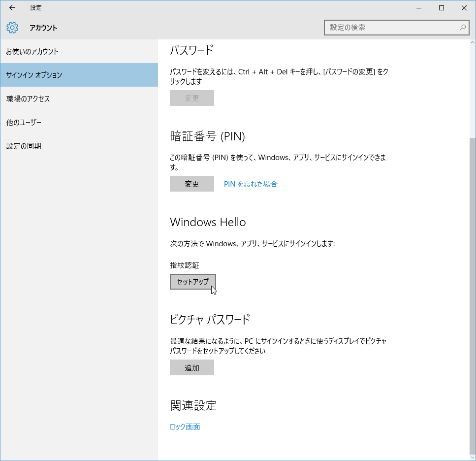Click the パスワード heading

pyautogui.click(x=192, y=50)
